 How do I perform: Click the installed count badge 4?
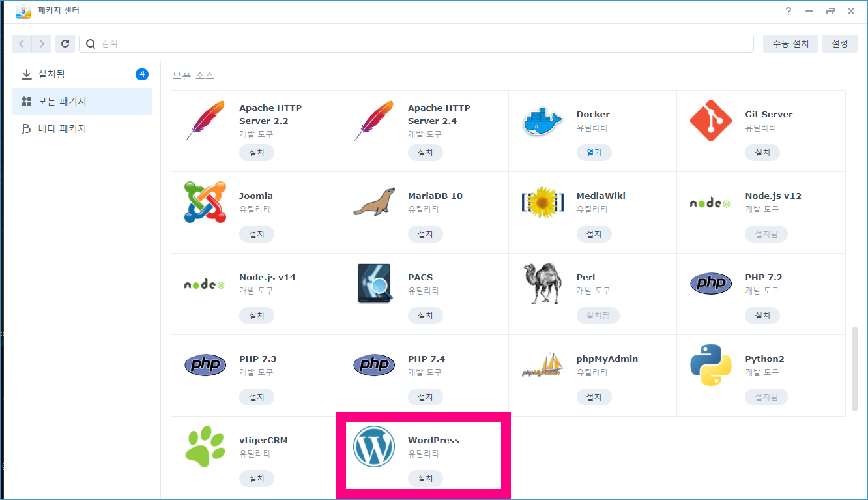click(142, 74)
